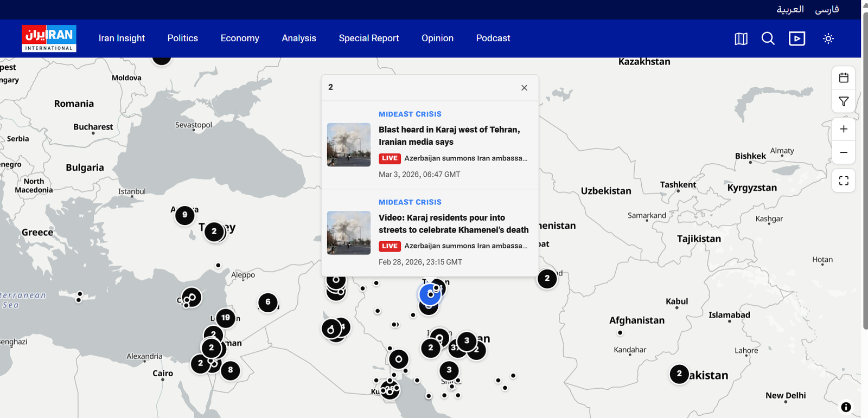The width and height of the screenshot is (868, 418).
Task: Switch language to العربية
Action: (790, 9)
